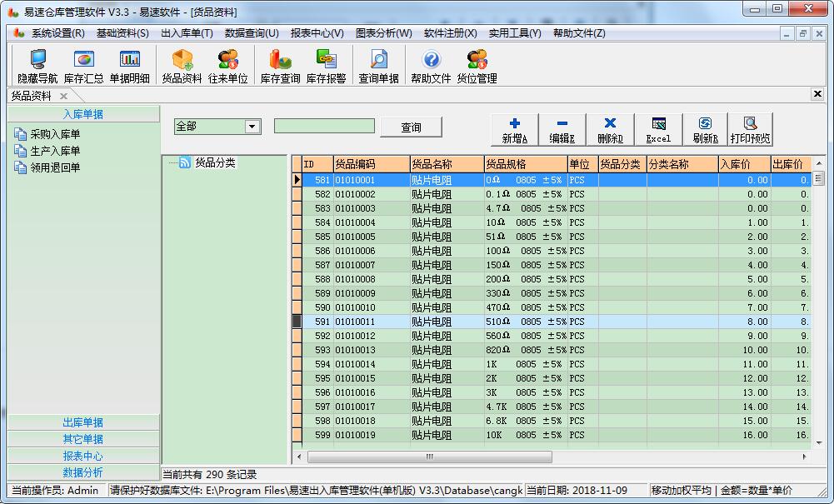Click the 新增A add button
Viewport: 834px width, 504px height.
click(x=515, y=129)
